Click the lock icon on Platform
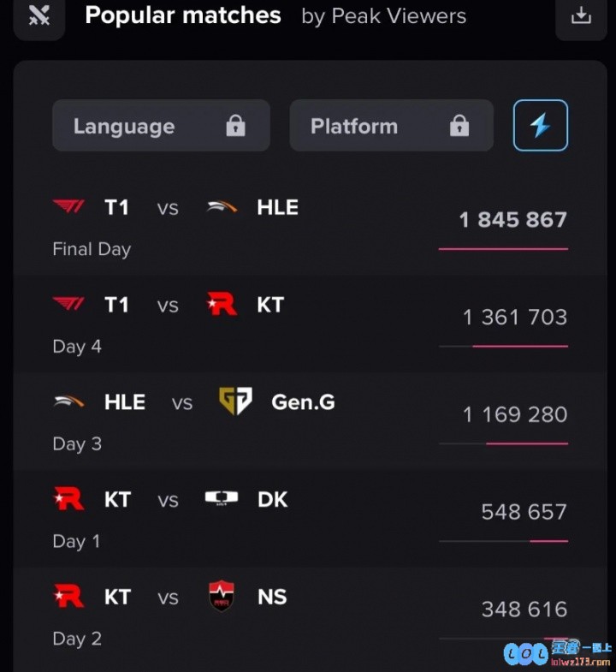 coord(459,126)
